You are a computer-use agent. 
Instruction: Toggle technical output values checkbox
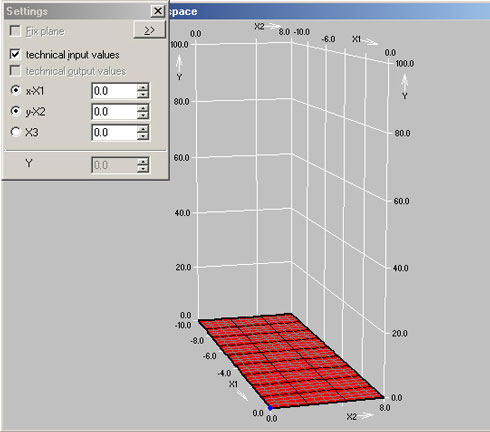[x=15, y=71]
